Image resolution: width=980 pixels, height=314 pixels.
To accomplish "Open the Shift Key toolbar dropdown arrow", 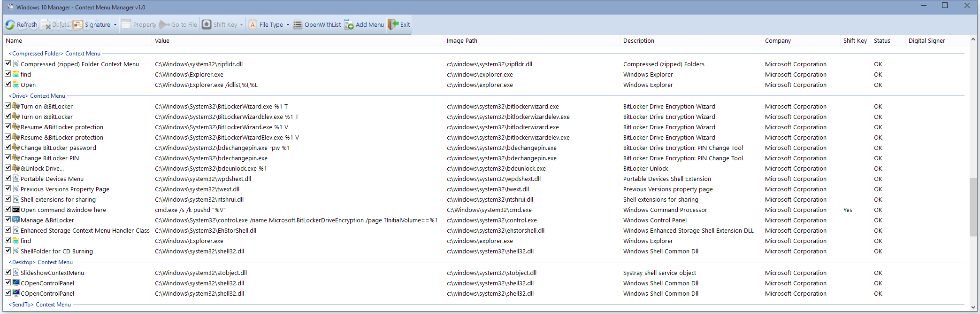I will (241, 25).
